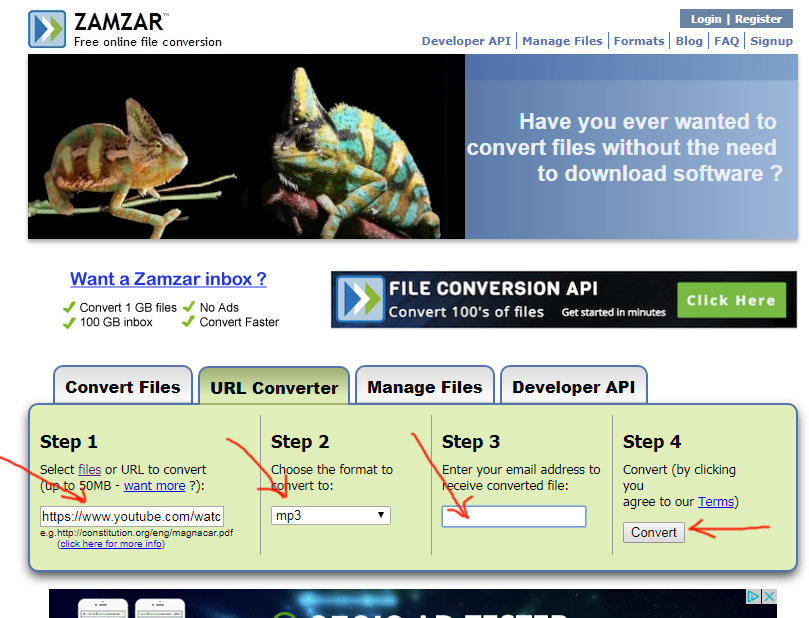
Task: Click the Zamzar logo icon in header
Action: pos(47,29)
